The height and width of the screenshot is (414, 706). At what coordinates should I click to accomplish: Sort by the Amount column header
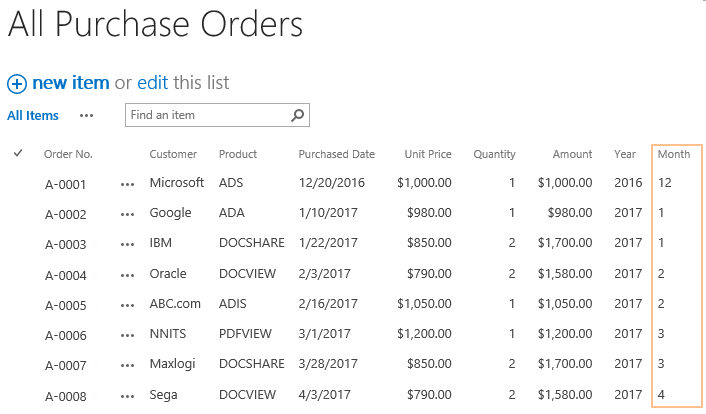tap(572, 154)
